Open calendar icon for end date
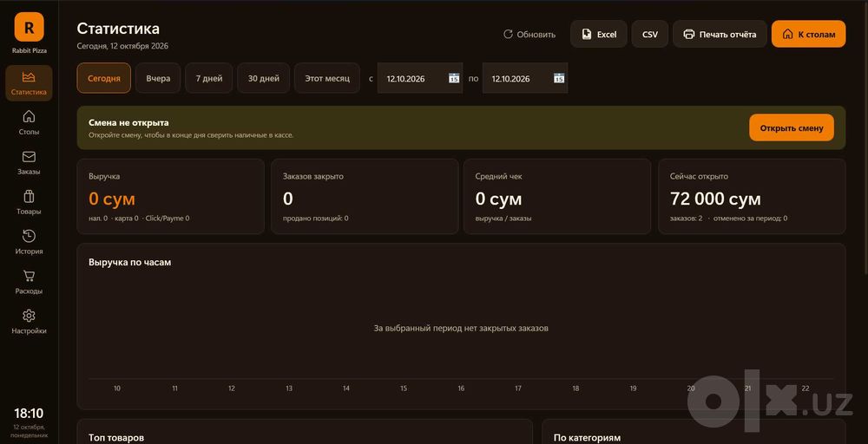Image resolution: width=868 pixels, height=444 pixels. pyautogui.click(x=559, y=78)
